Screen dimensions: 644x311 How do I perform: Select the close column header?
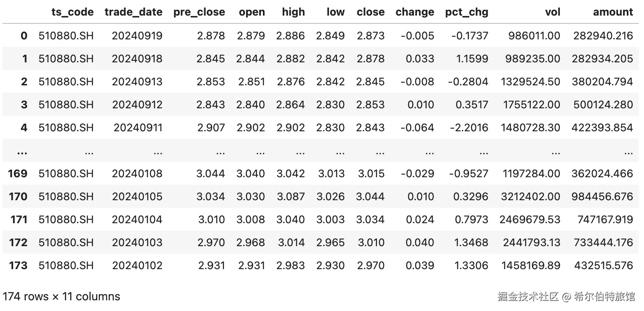(x=371, y=12)
